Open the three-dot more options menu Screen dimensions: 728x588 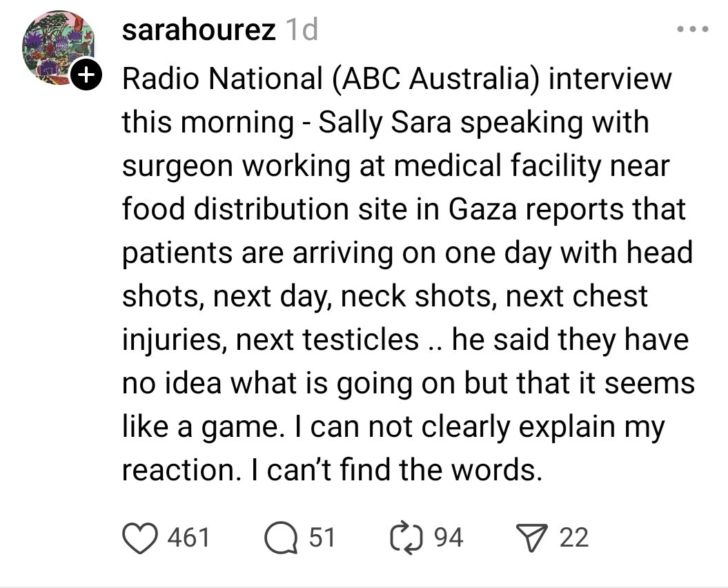point(692,31)
